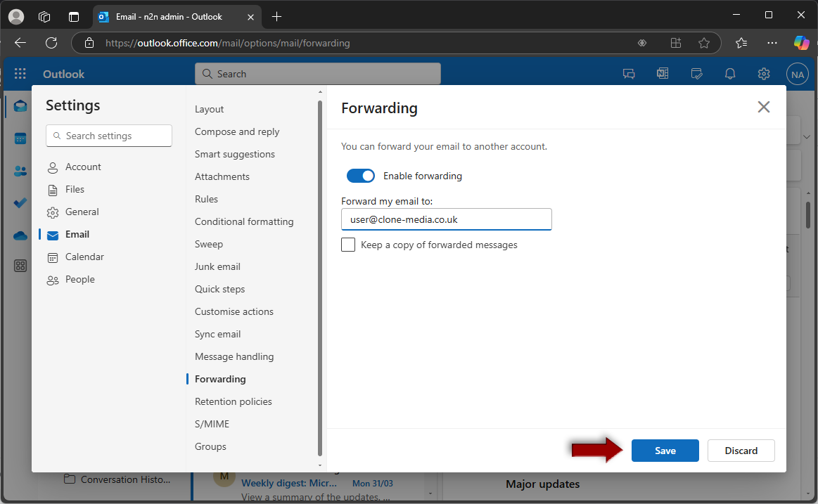Open Conditional formatting settings
This screenshot has height=504, width=818.
244,221
